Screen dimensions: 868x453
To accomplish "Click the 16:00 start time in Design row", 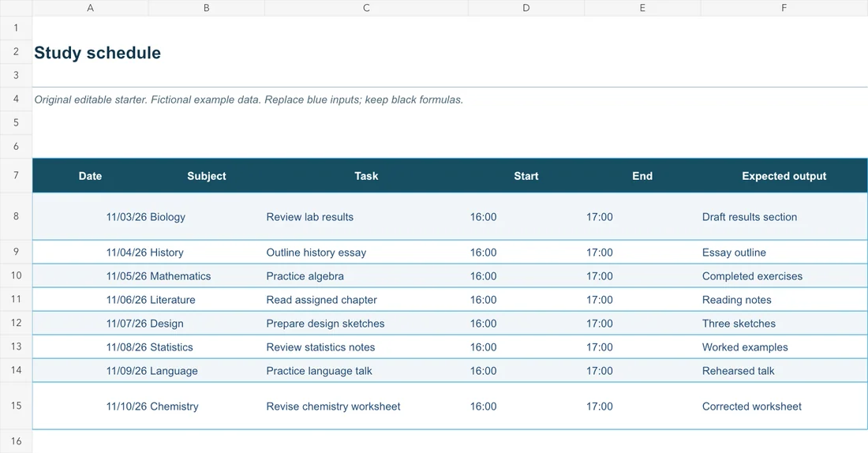I will pyautogui.click(x=526, y=324).
